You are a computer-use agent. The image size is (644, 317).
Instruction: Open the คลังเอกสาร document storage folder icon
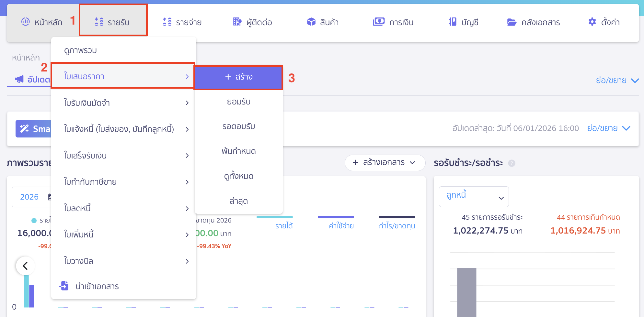click(512, 22)
